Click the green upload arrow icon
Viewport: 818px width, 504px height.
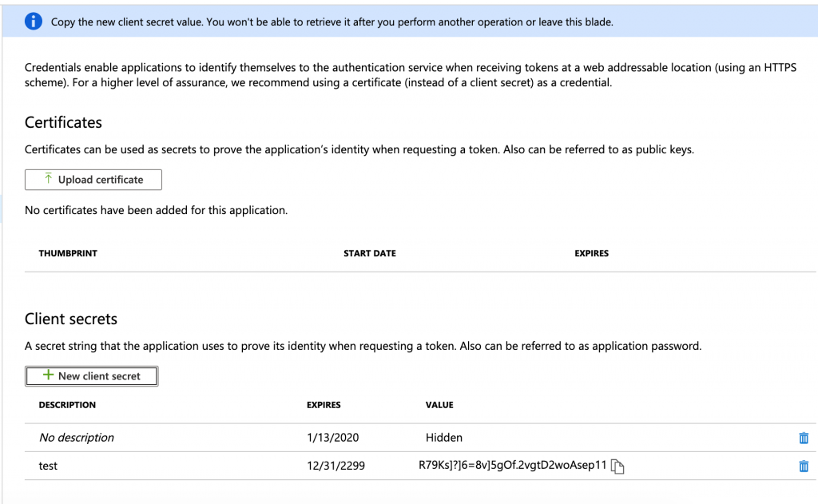click(x=48, y=180)
